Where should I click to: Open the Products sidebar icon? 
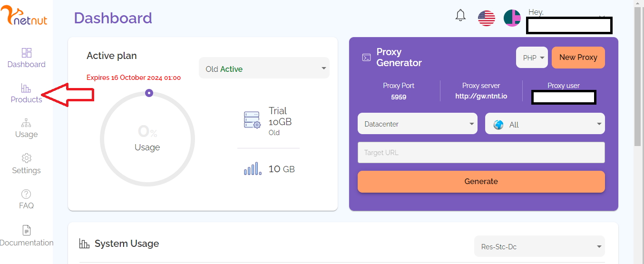26,88
